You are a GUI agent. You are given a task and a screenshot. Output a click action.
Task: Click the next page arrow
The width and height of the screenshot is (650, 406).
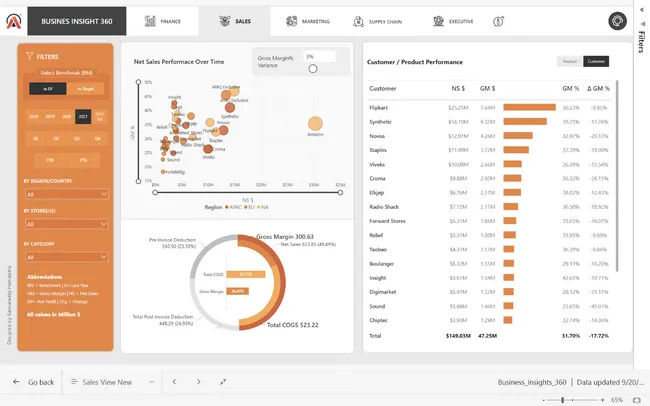coord(198,382)
